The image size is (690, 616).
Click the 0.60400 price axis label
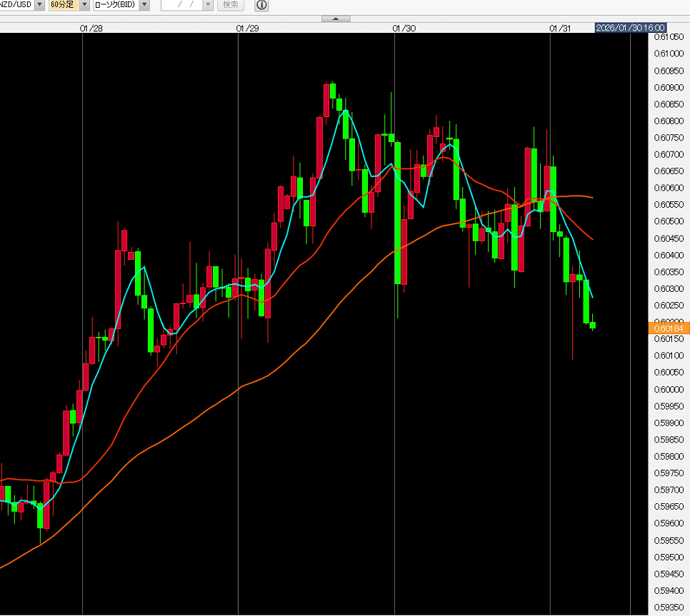669,255
